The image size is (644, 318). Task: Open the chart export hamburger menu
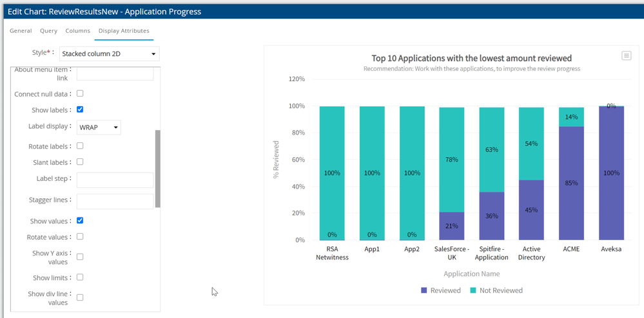[x=626, y=56]
